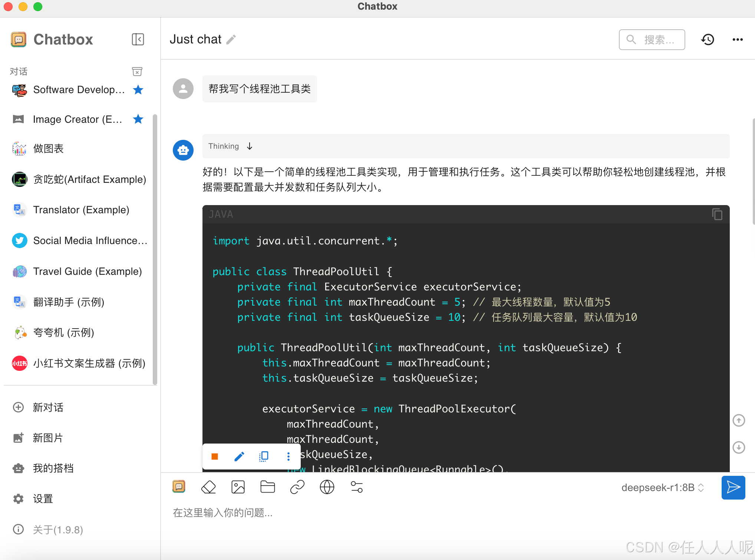Open the three-dot options menu top right
The height and width of the screenshot is (560, 755).
[737, 39]
